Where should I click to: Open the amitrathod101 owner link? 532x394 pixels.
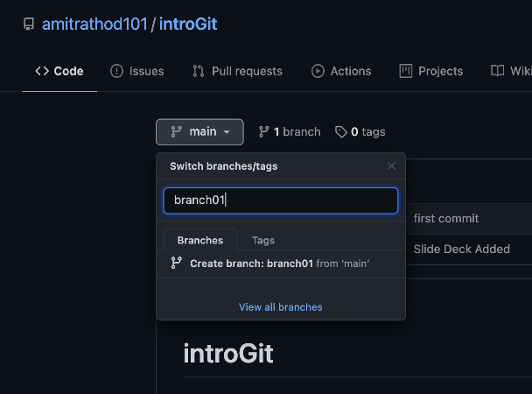[x=94, y=25]
